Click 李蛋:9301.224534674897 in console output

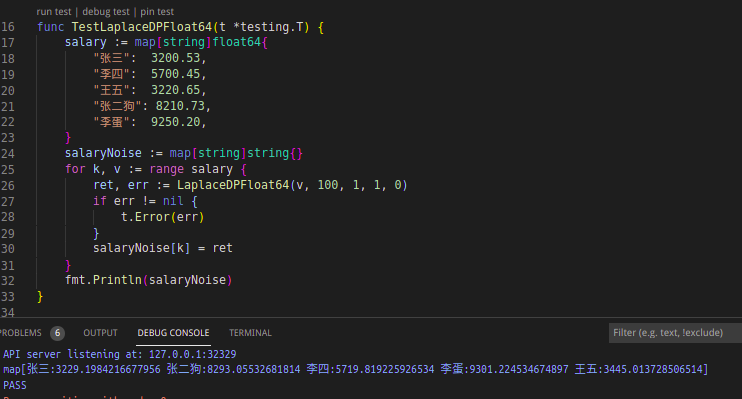tap(504, 369)
